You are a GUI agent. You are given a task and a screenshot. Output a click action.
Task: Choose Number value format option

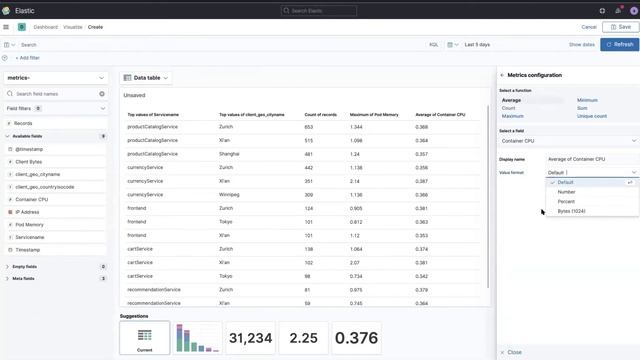coord(592,192)
